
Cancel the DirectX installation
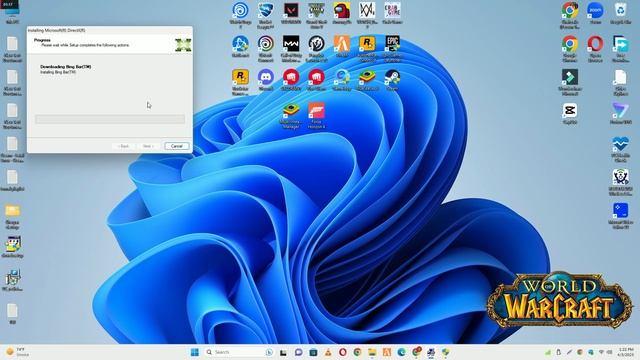(x=176, y=146)
